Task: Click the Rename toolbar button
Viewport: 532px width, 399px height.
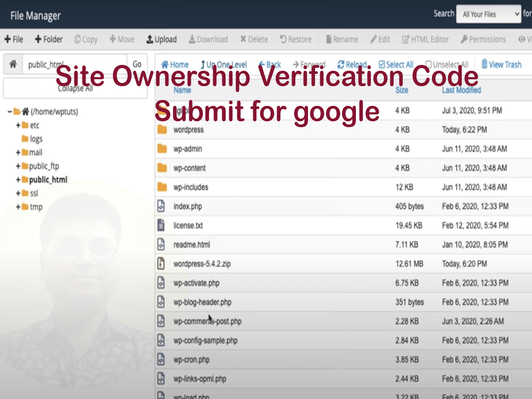Action: coord(342,39)
